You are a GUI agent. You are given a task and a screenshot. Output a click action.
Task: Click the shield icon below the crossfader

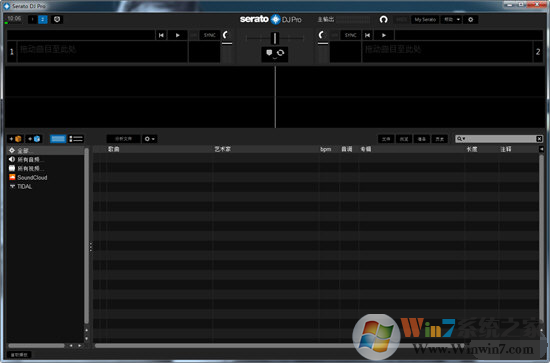tap(269, 53)
